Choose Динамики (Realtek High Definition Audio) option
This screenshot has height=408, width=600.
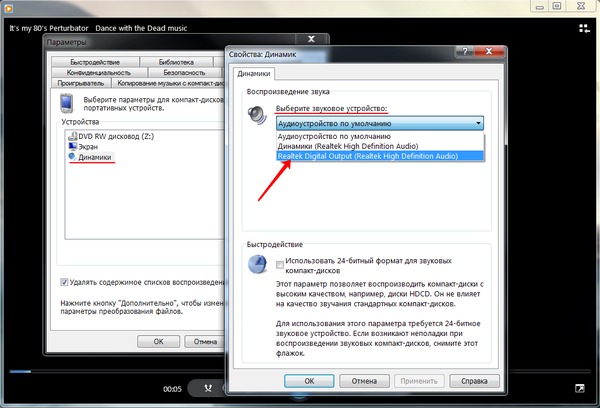380,146
